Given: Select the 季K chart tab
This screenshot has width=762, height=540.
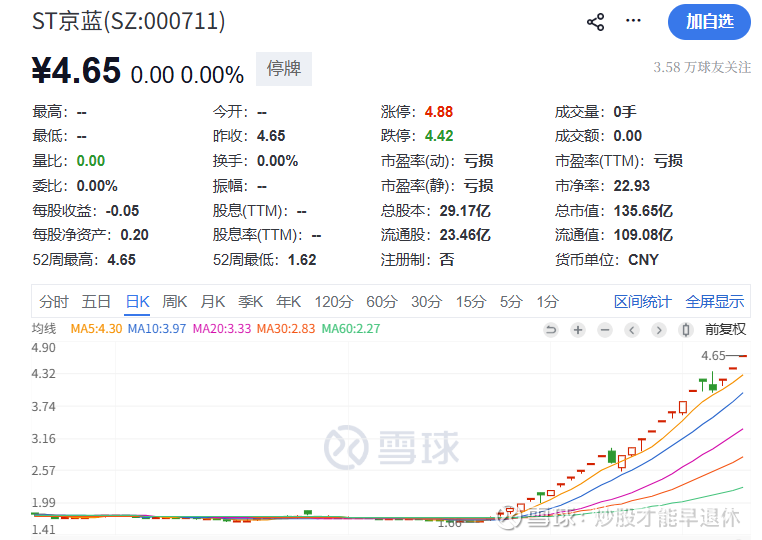Looking at the screenshot, I should (x=250, y=302).
